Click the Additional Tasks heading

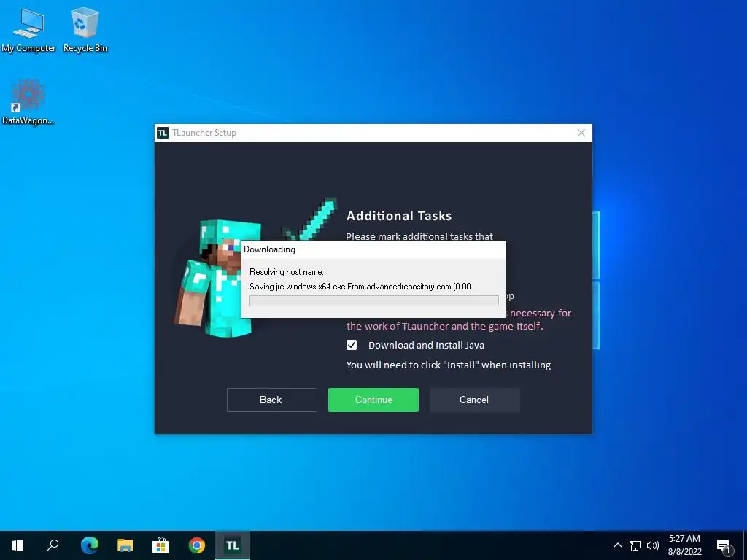399,216
